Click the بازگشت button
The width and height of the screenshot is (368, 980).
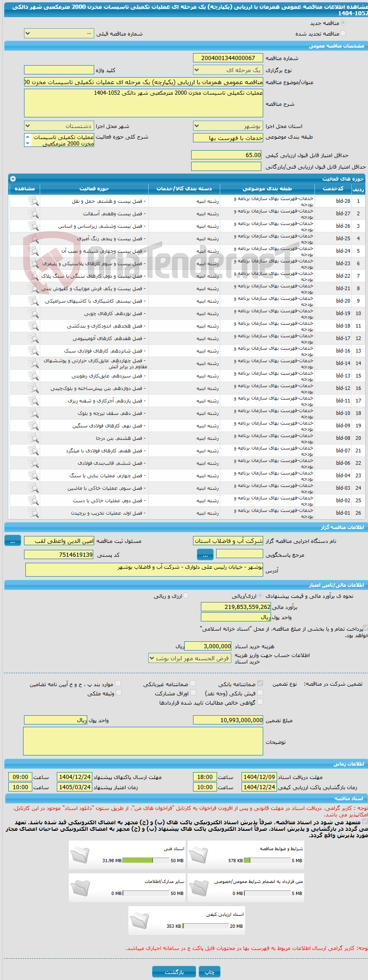tap(174, 972)
